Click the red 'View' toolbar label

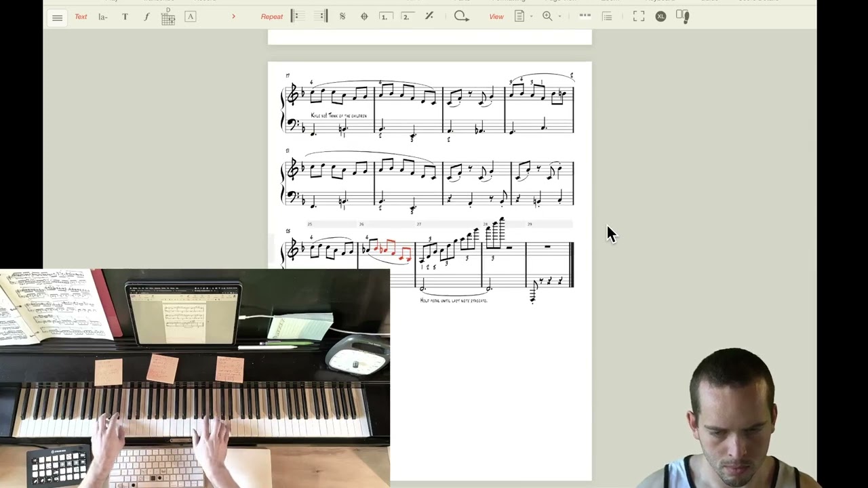(496, 17)
